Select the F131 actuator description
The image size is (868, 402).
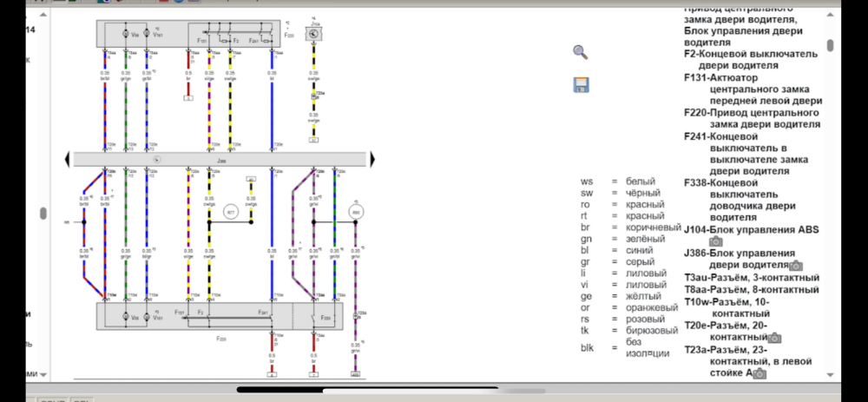753,89
